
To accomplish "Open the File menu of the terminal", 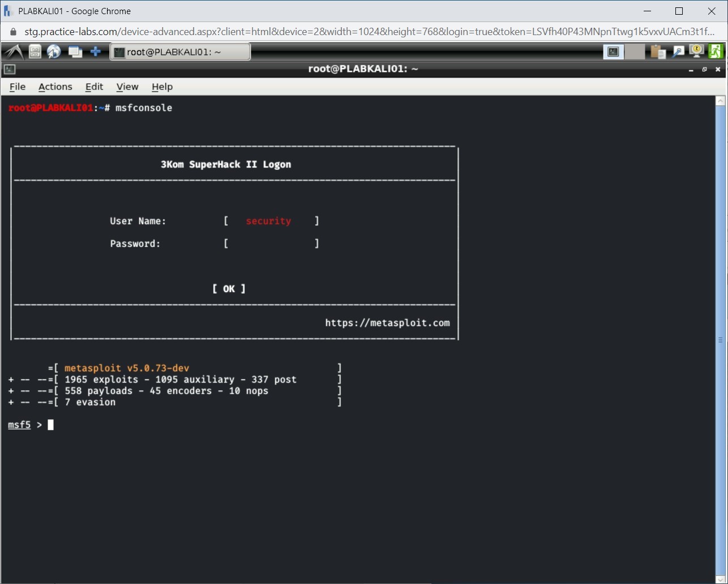I will pyautogui.click(x=17, y=87).
